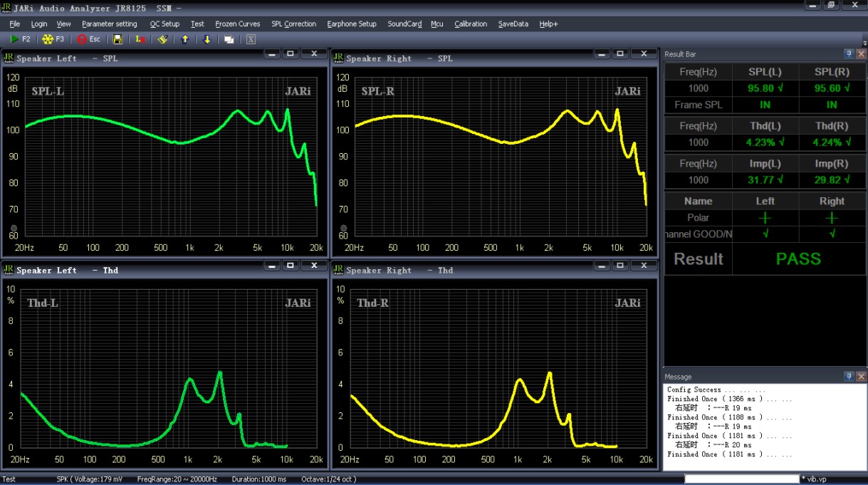
Task: Toggle the pin on the Message panel
Action: tap(847, 377)
